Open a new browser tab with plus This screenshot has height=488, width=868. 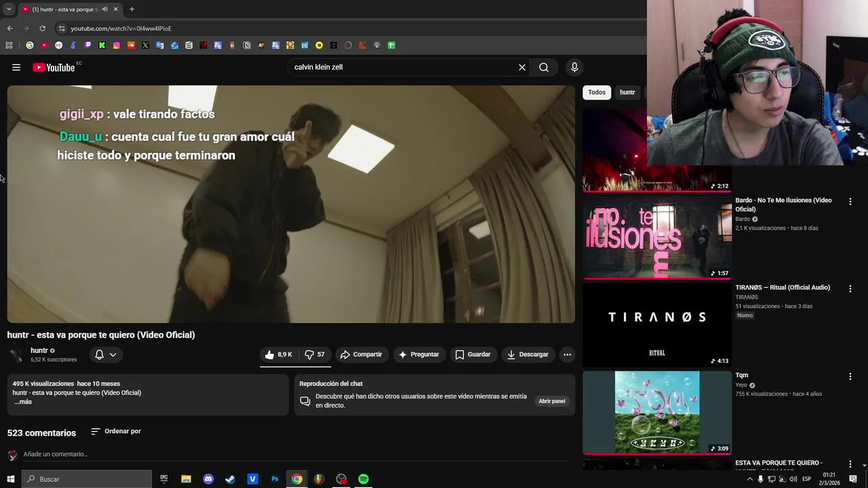[132, 9]
